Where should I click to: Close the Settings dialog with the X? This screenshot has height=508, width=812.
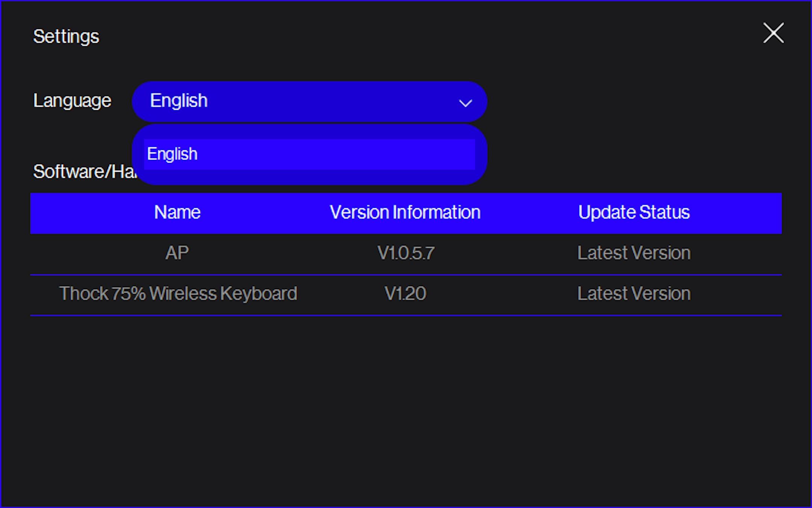pos(773,33)
